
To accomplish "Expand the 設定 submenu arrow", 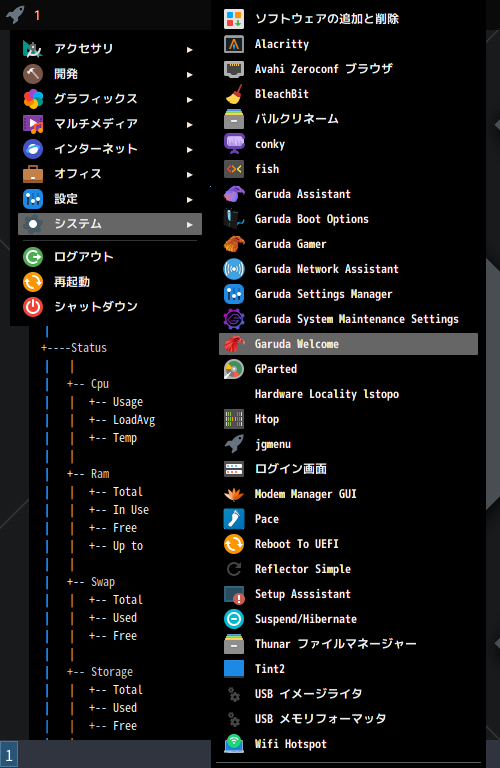I will click(x=190, y=199).
